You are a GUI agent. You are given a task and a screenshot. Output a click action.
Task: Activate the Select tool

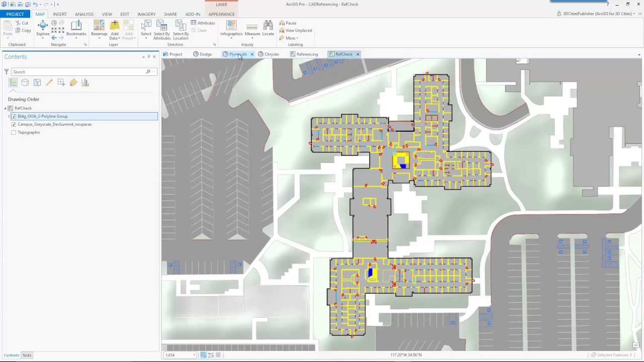(x=146, y=29)
